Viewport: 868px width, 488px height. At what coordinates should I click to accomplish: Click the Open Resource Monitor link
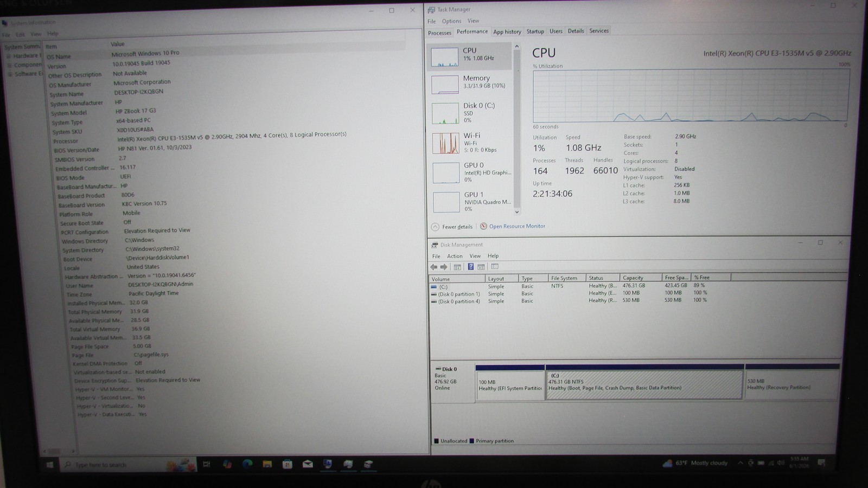[x=517, y=226]
